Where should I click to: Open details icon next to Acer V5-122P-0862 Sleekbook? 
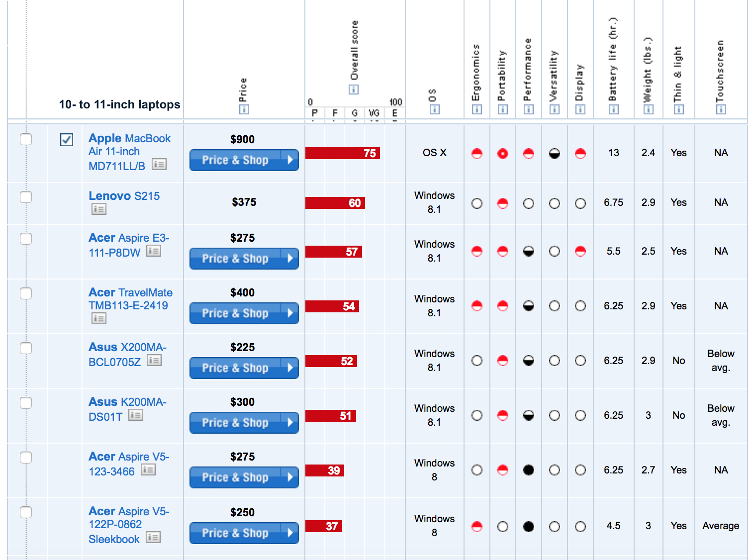tap(153, 538)
